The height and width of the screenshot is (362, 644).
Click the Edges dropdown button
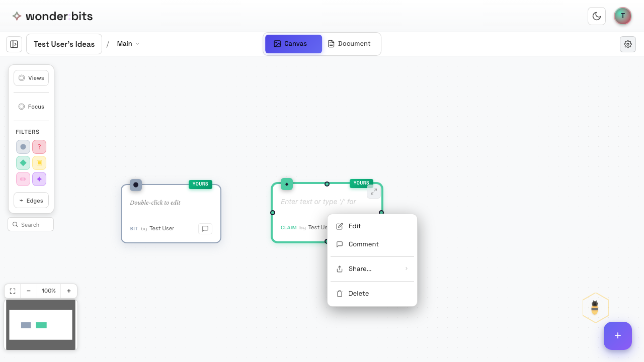click(31, 200)
